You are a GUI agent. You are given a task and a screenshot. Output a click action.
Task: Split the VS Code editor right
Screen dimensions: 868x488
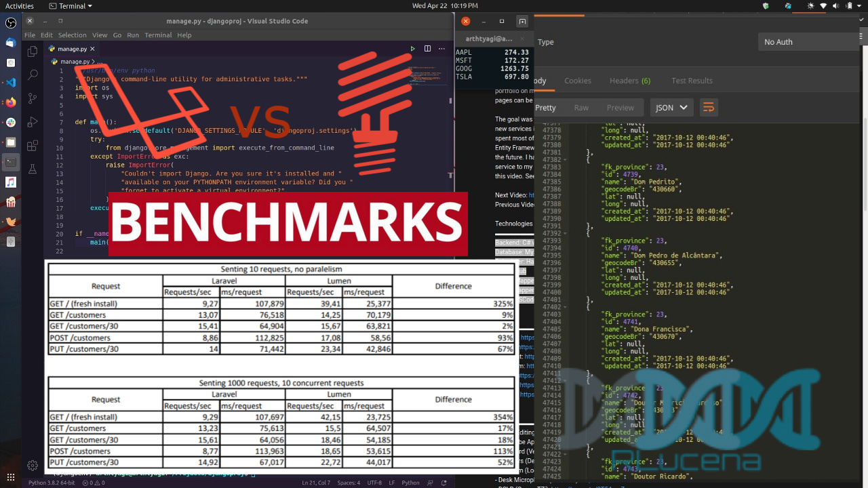pos(427,49)
